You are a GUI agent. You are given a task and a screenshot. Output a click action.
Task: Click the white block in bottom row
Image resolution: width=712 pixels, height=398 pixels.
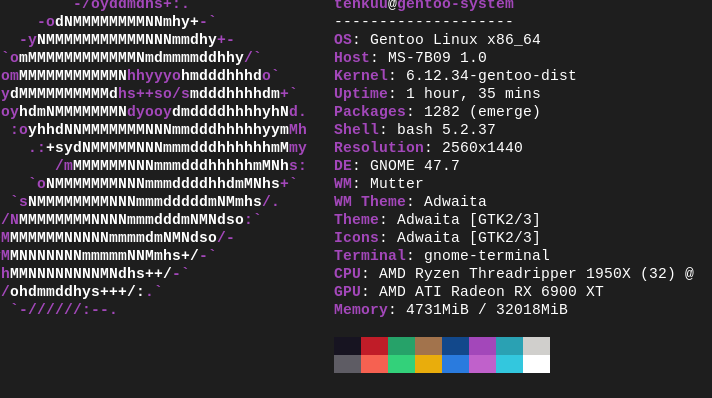click(536, 364)
